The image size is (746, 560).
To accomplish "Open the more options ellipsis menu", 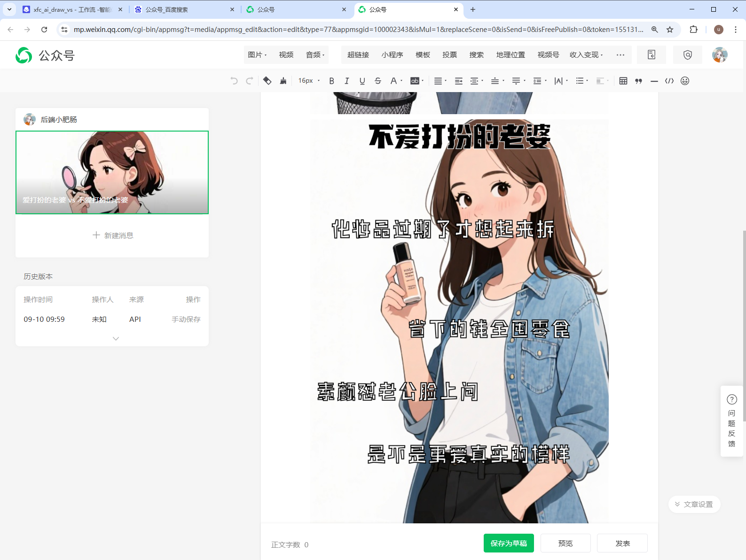I will pos(620,55).
